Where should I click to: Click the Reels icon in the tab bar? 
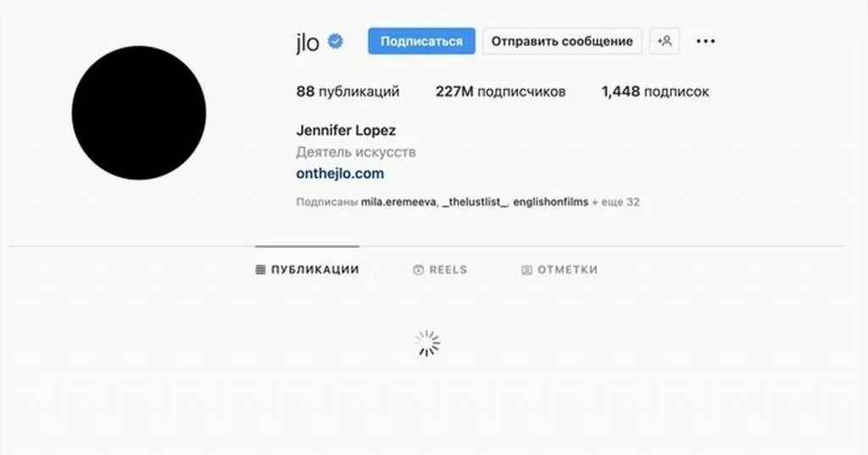point(419,269)
